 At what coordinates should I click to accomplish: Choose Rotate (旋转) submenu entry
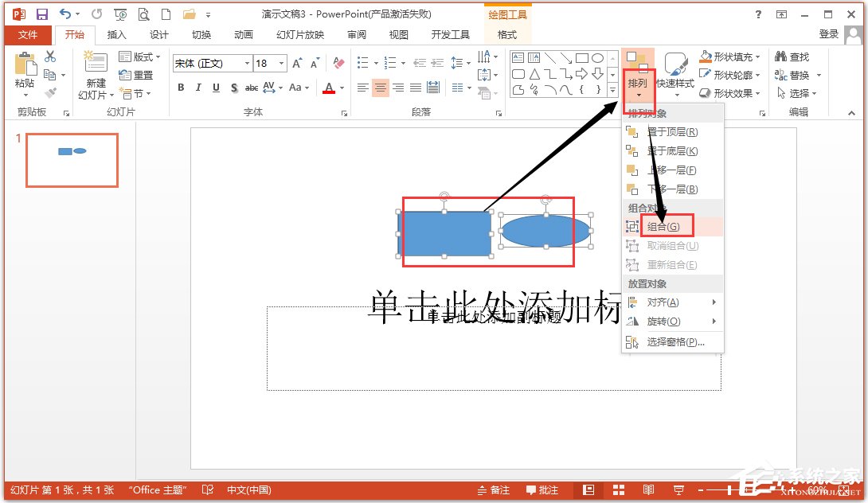tap(672, 321)
